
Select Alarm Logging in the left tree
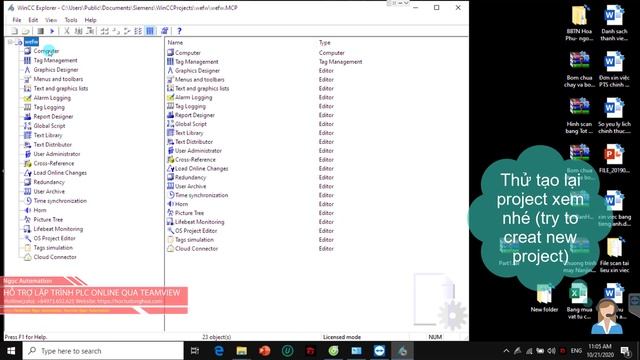[x=52, y=98]
